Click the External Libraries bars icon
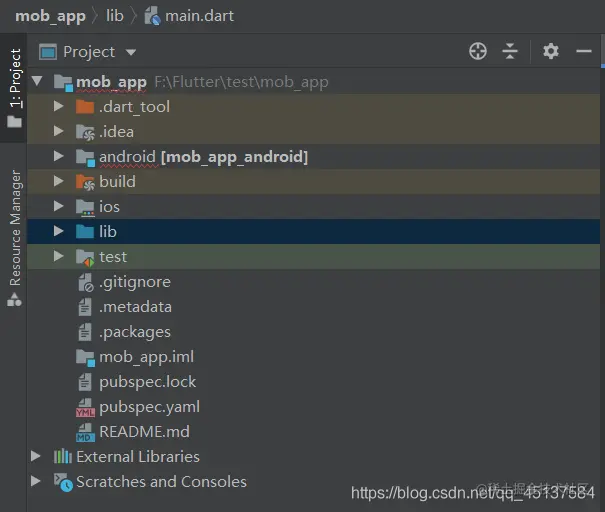 point(63,457)
